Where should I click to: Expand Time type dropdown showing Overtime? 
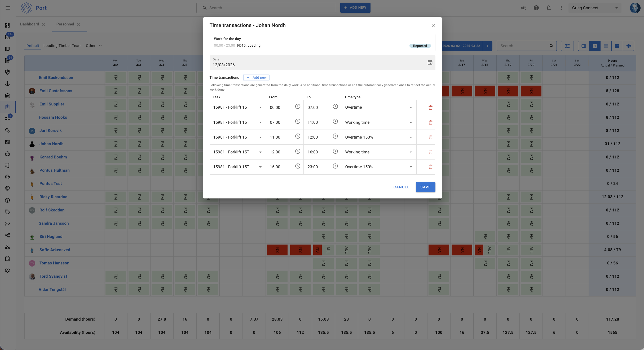(411, 107)
